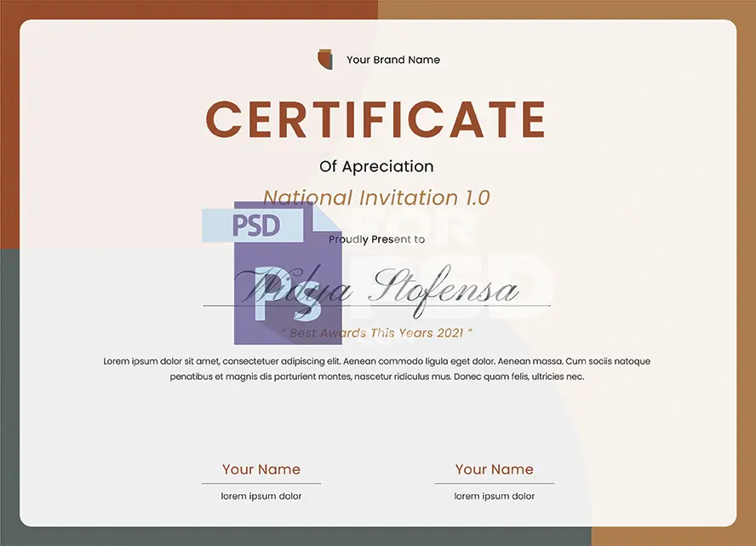Click the brand logo icon beside Your Brand Name
The height and width of the screenshot is (546, 756).
tap(325, 60)
